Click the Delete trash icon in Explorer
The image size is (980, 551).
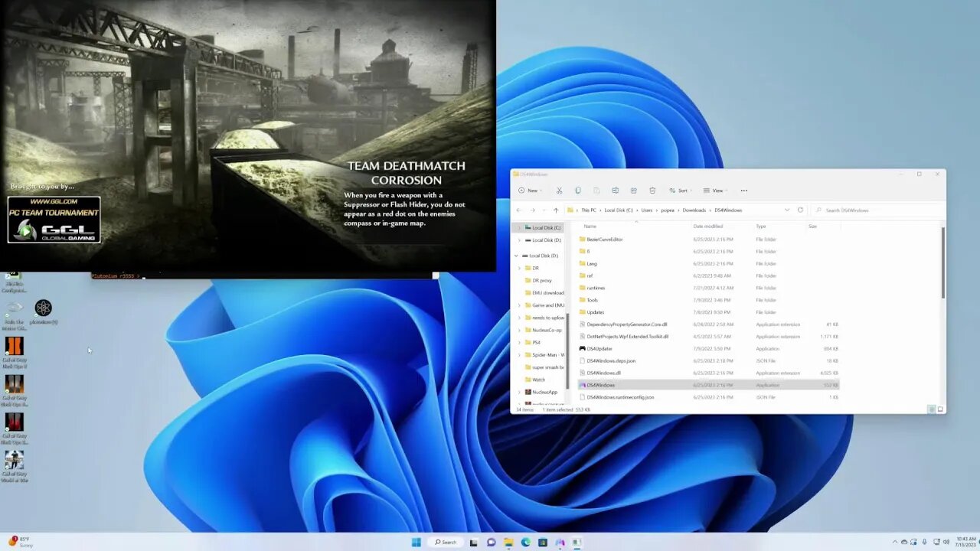click(x=652, y=191)
